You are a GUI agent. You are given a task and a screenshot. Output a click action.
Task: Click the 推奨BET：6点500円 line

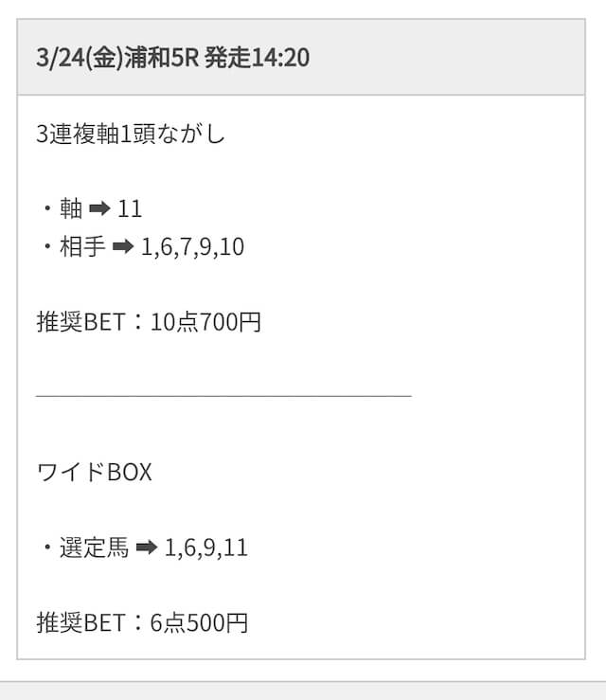click(x=142, y=622)
